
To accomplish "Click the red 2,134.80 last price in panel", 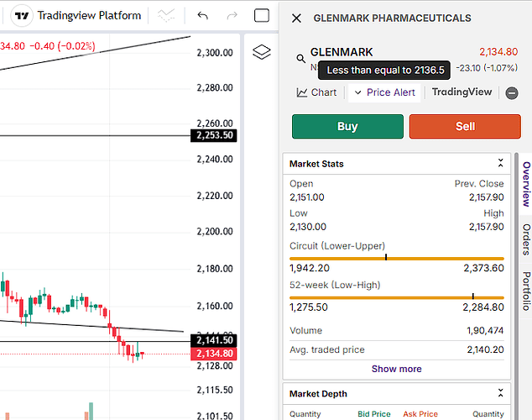I will [x=498, y=52].
